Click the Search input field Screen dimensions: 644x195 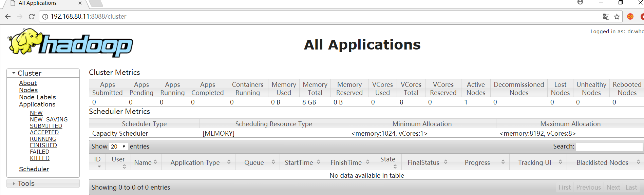point(609,147)
